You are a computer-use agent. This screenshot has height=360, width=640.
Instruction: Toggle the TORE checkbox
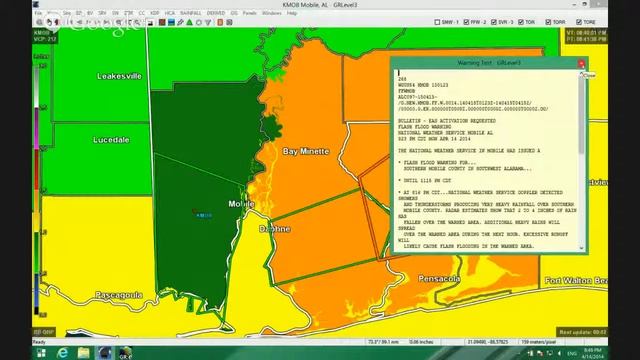579,22
